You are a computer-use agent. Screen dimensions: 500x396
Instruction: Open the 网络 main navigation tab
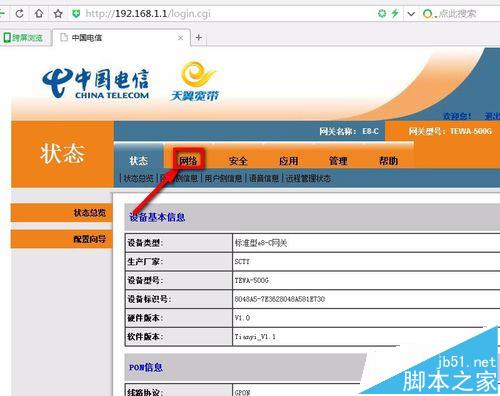(x=188, y=161)
